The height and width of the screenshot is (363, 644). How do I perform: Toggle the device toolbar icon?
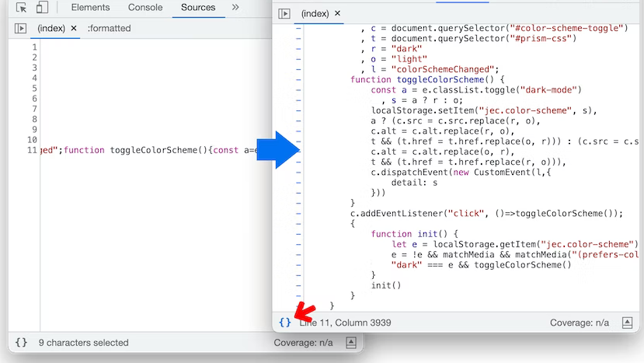coord(42,8)
